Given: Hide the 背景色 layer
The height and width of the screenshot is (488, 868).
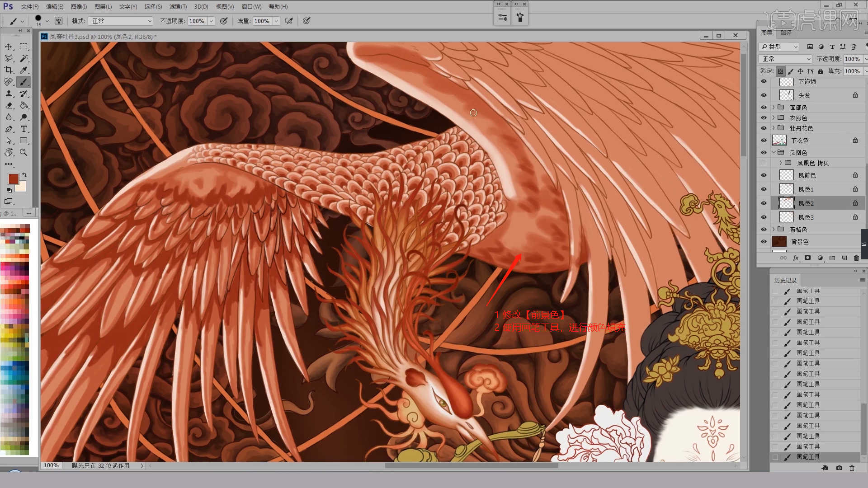Looking at the screenshot, I should (764, 242).
